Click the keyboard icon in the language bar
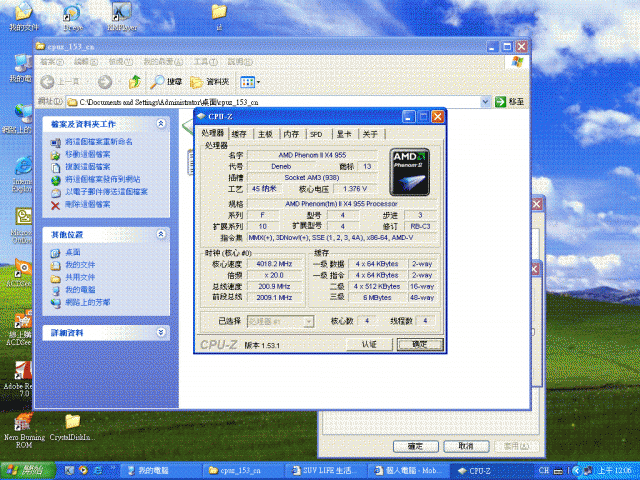 click(558, 471)
